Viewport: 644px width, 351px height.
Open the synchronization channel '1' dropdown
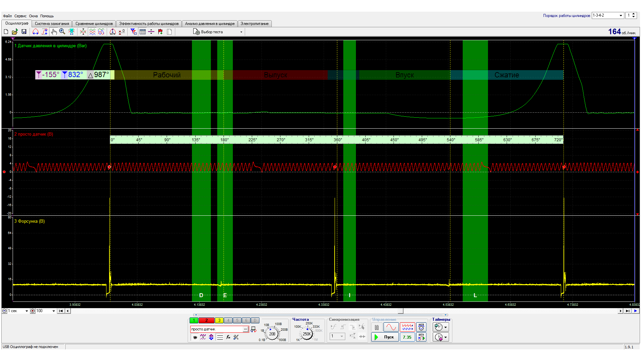coord(337,336)
